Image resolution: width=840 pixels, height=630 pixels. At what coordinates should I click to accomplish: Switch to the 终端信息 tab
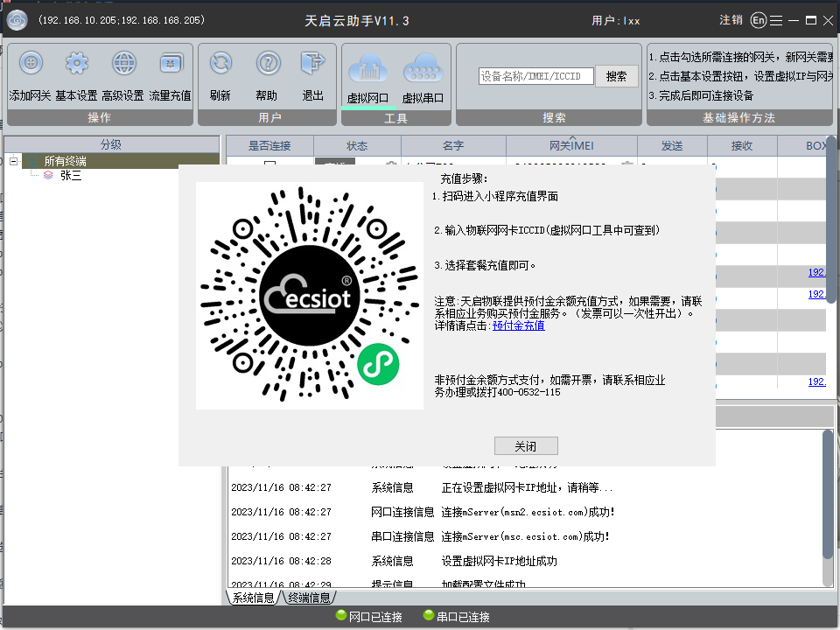(x=309, y=598)
